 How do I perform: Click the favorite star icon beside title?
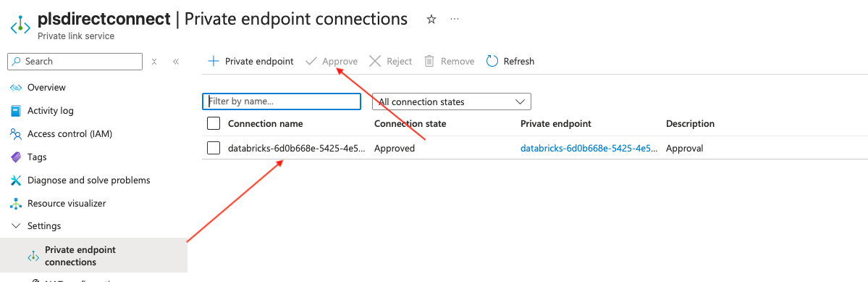(431, 20)
